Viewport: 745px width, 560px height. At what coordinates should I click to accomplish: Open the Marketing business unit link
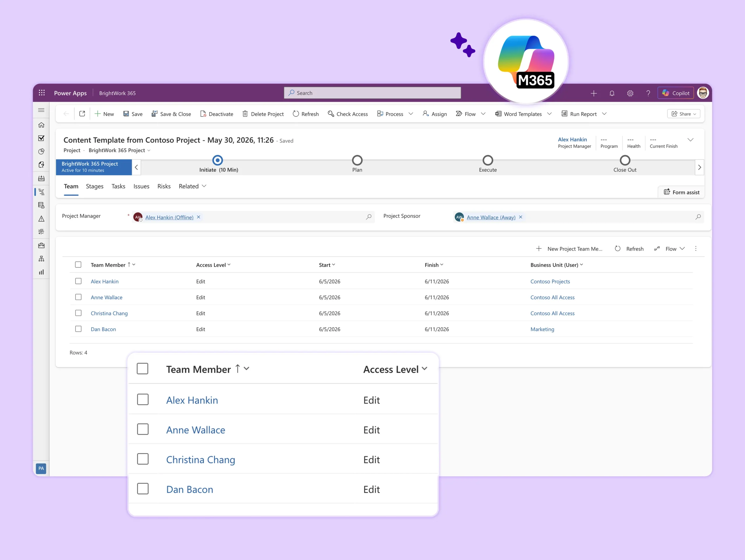[x=542, y=329]
